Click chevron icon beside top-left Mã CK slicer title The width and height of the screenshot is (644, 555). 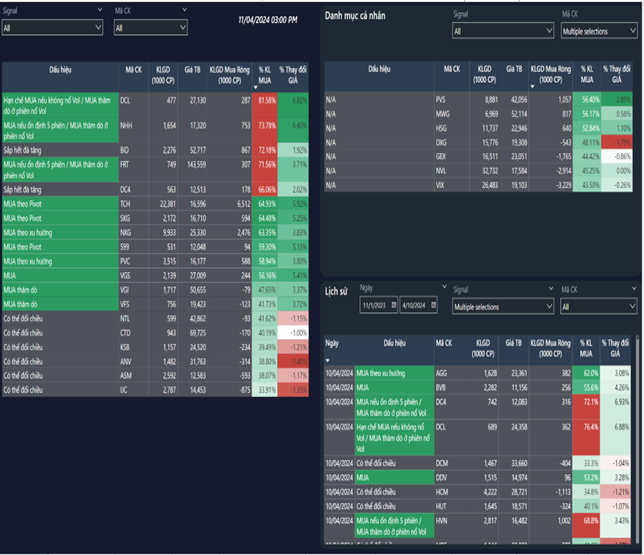point(184,10)
